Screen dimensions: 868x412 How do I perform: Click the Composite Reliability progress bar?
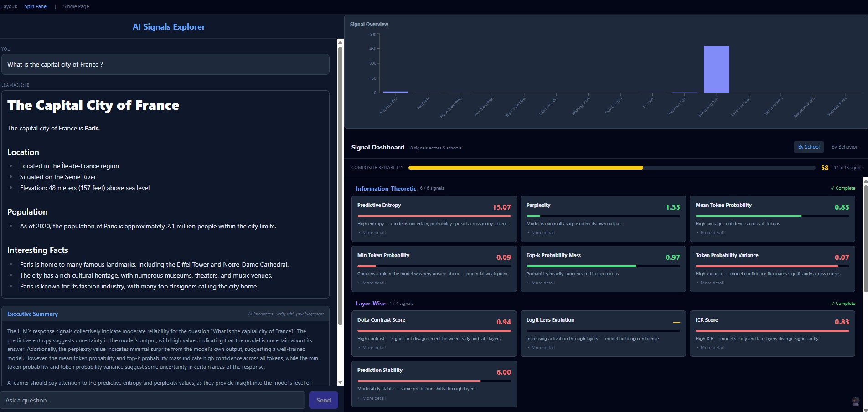tap(611, 167)
